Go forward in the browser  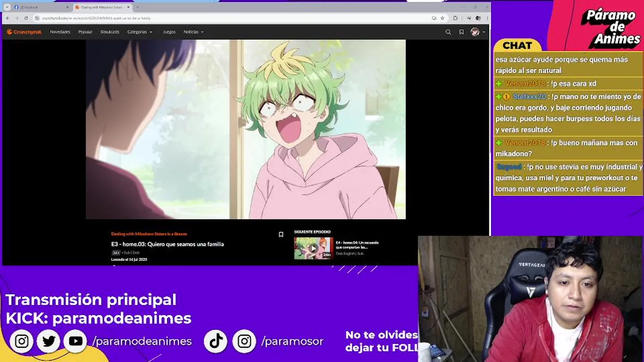[x=17, y=18]
